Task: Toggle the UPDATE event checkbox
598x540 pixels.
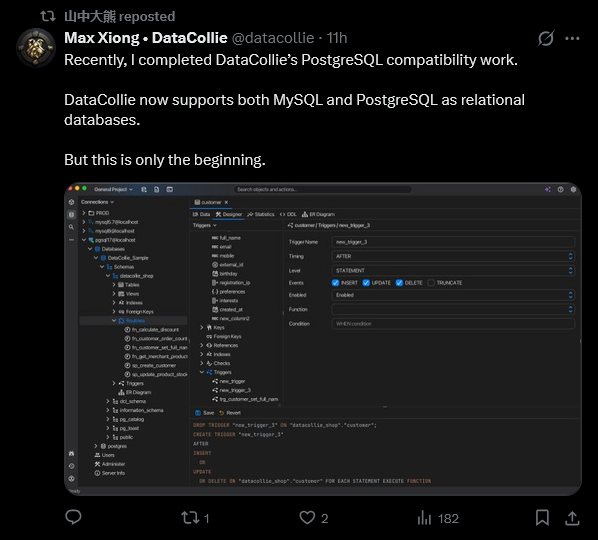Action: (x=366, y=283)
